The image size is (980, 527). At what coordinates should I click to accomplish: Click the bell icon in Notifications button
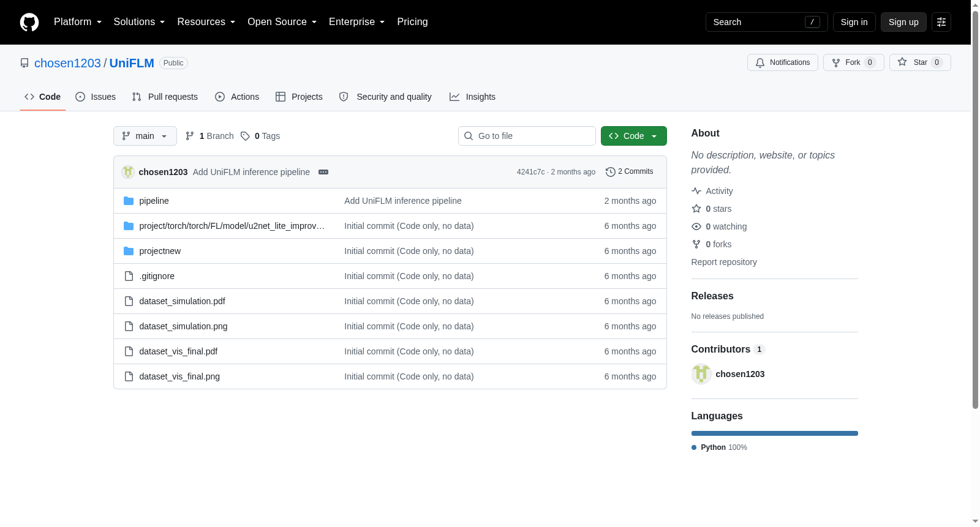(x=760, y=62)
